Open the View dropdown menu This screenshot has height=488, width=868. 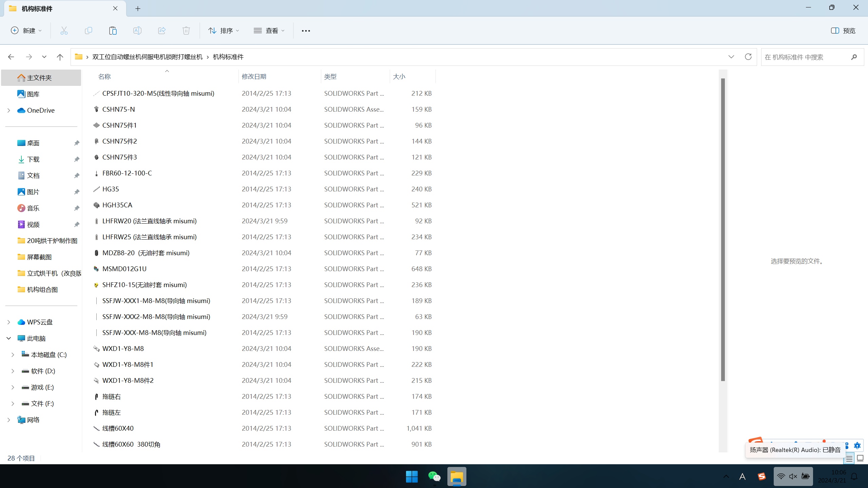coord(269,31)
